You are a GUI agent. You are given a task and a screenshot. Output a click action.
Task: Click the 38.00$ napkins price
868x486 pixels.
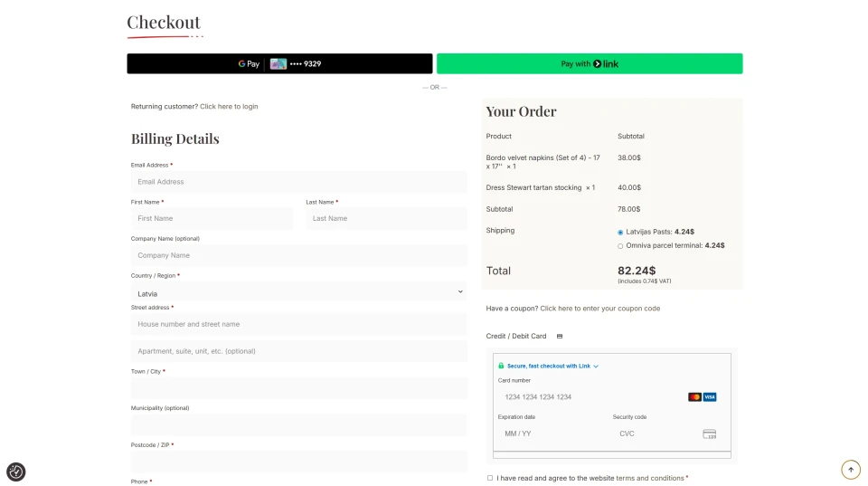pos(629,158)
